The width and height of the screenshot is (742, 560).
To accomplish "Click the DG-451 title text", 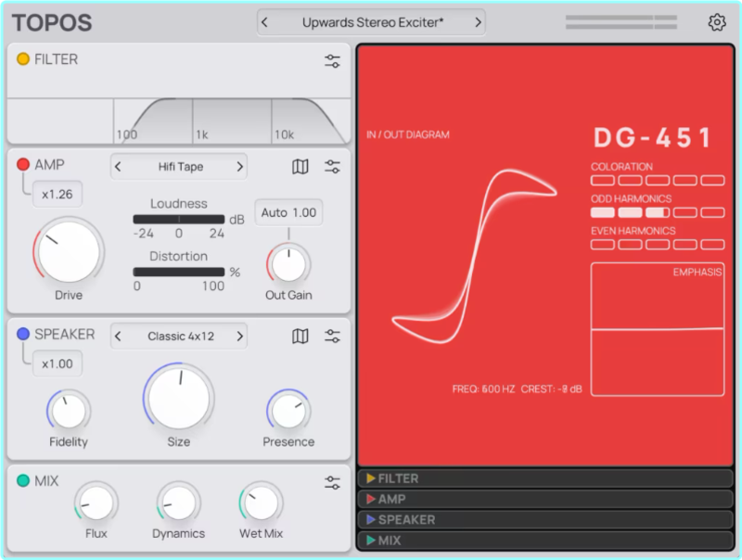I will [653, 137].
